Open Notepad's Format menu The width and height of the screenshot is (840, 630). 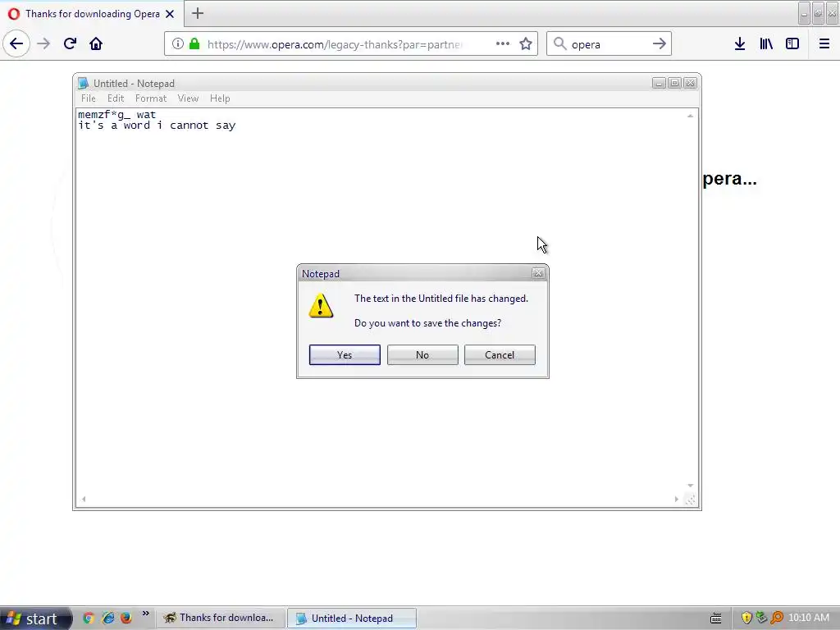click(x=151, y=98)
